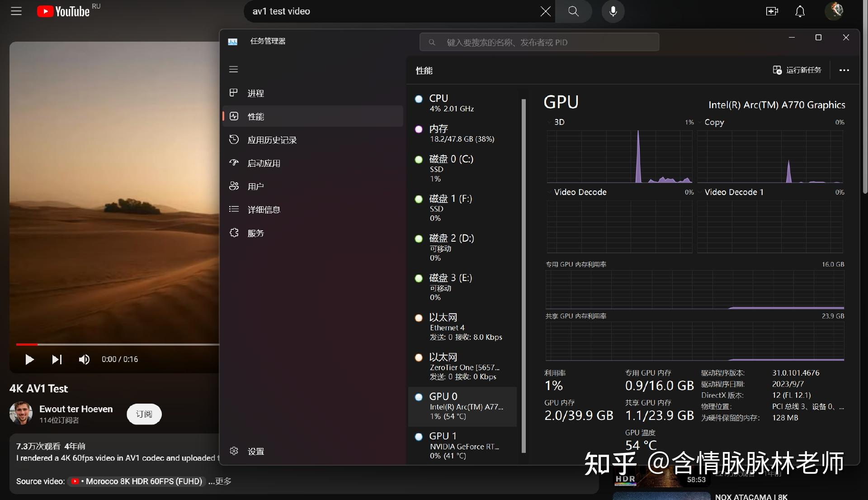This screenshot has width=868, height=500.
Task: Open the 详细信息 tab
Action: click(264, 210)
